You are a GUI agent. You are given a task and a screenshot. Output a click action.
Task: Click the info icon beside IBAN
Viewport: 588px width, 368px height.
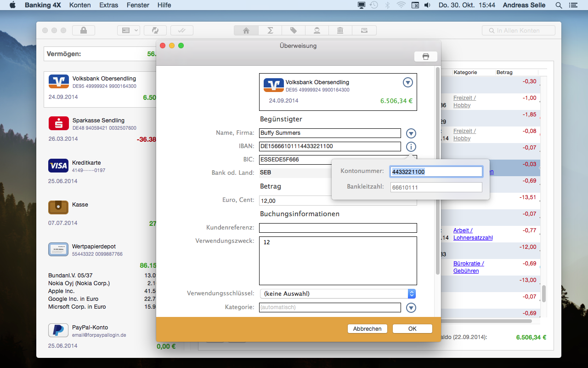(x=411, y=147)
